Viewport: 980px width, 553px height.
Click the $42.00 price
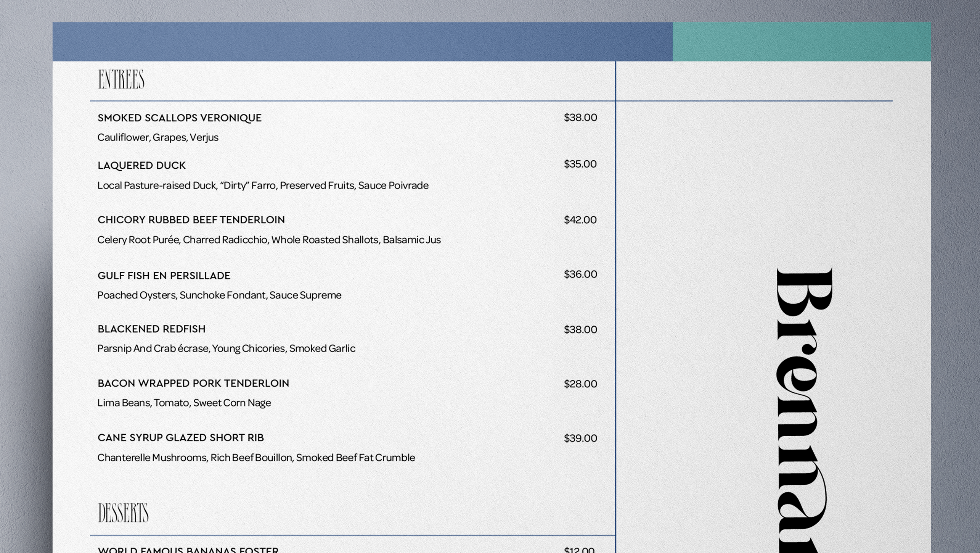pyautogui.click(x=580, y=220)
